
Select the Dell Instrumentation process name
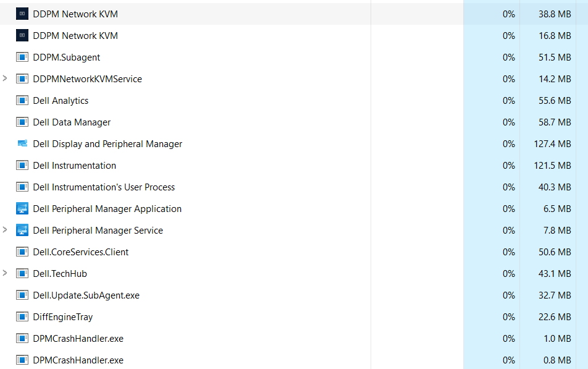pyautogui.click(x=74, y=165)
